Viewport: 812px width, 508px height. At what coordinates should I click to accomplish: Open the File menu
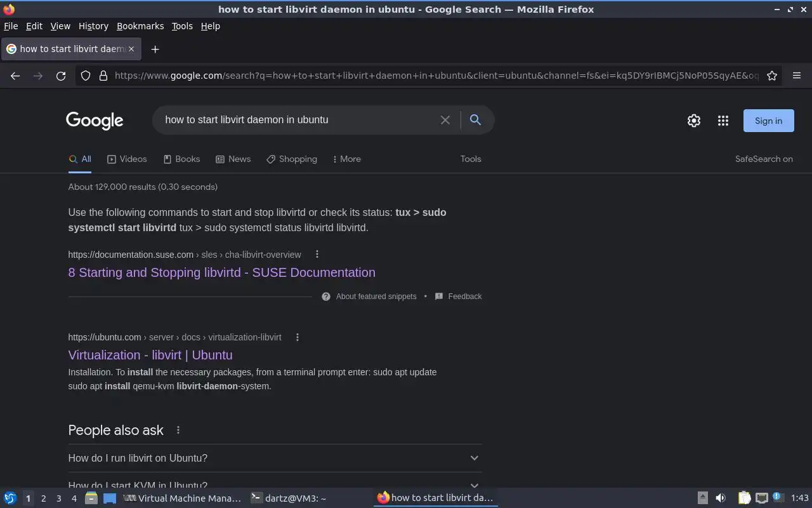coord(11,26)
